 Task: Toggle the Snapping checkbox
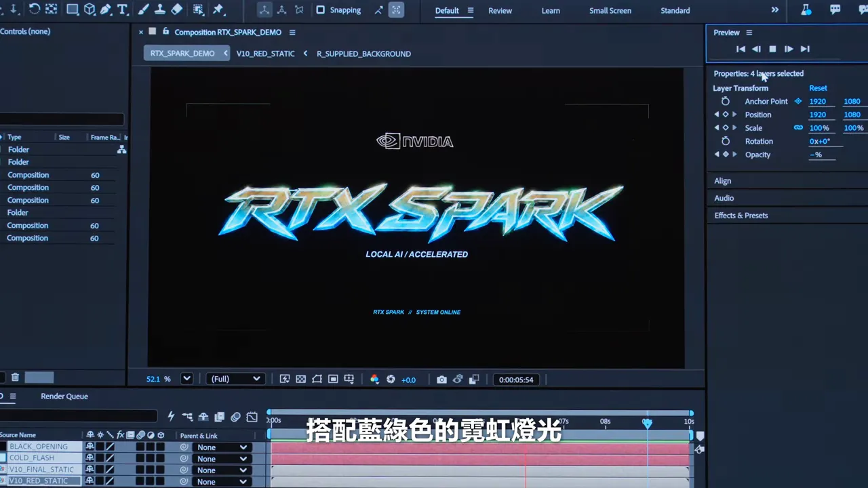[x=321, y=10]
